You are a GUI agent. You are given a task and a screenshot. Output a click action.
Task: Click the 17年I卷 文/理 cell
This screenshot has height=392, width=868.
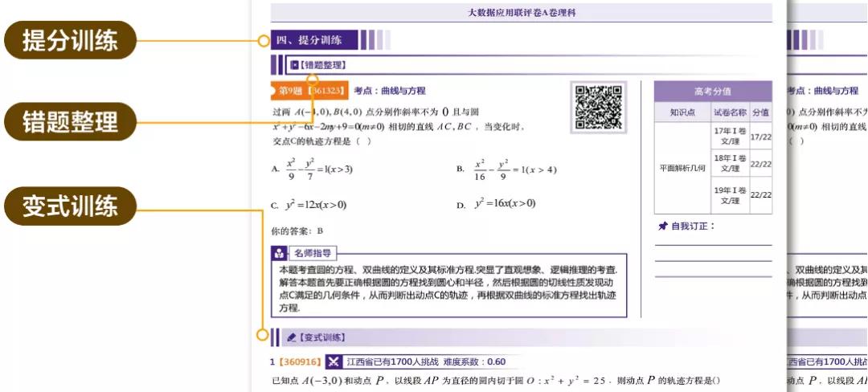coord(730,136)
